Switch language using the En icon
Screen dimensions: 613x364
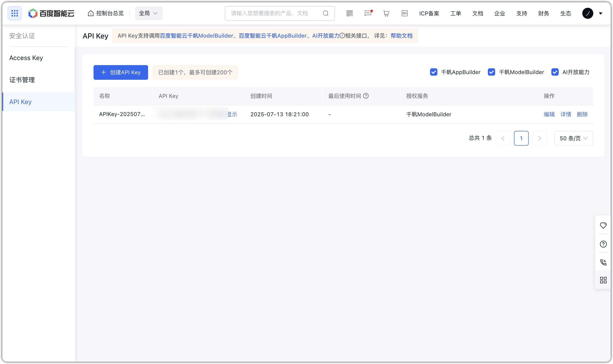pos(404,13)
